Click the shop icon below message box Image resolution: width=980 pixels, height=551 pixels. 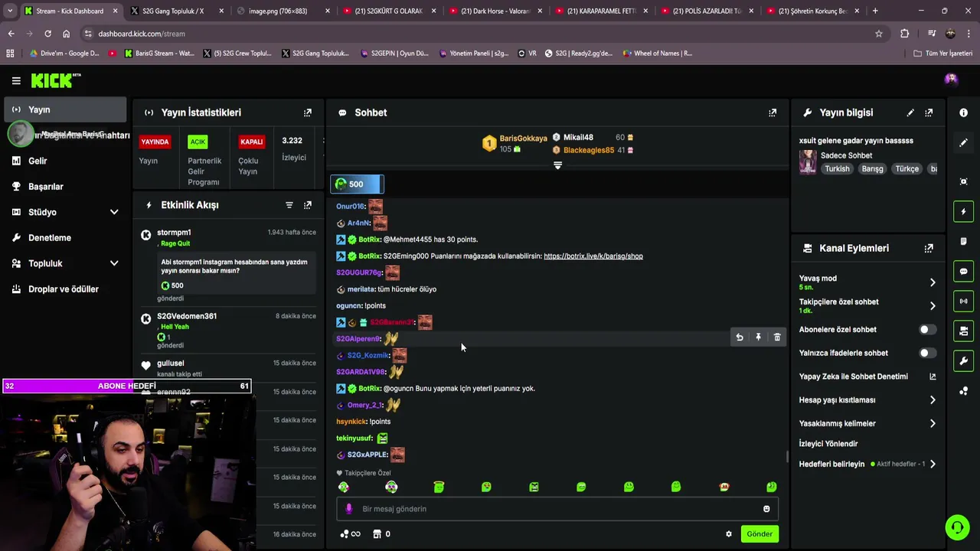[x=377, y=534]
